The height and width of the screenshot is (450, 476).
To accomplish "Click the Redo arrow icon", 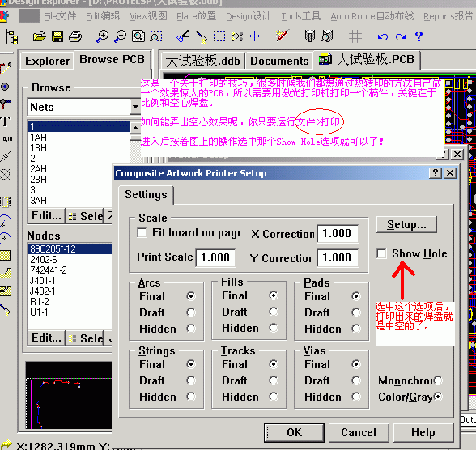I will pyautogui.click(x=401, y=36).
